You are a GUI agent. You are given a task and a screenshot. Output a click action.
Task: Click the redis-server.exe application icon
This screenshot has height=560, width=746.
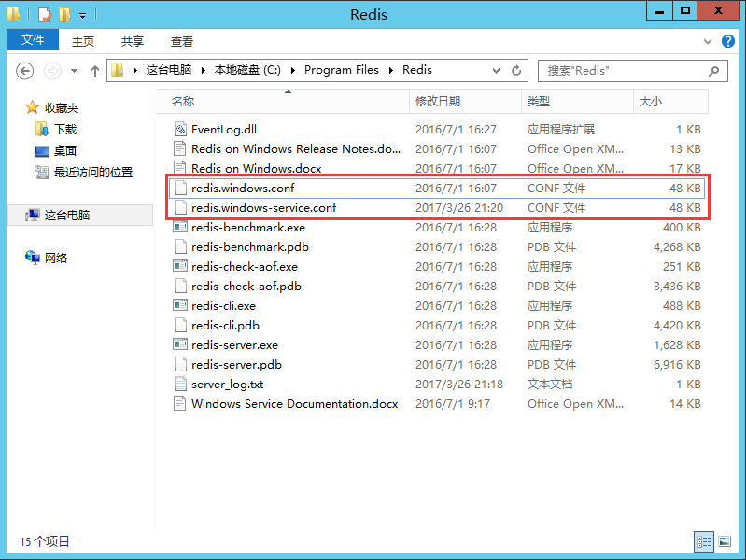[180, 344]
